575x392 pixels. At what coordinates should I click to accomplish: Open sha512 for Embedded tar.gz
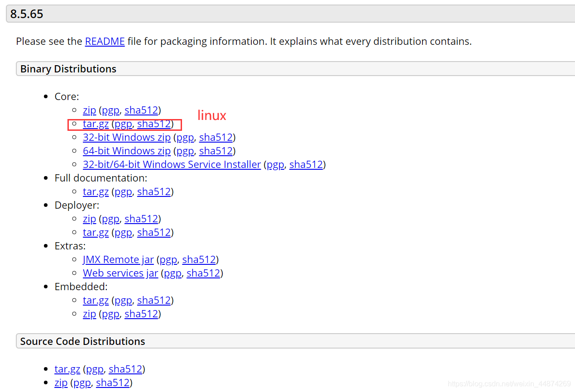154,300
